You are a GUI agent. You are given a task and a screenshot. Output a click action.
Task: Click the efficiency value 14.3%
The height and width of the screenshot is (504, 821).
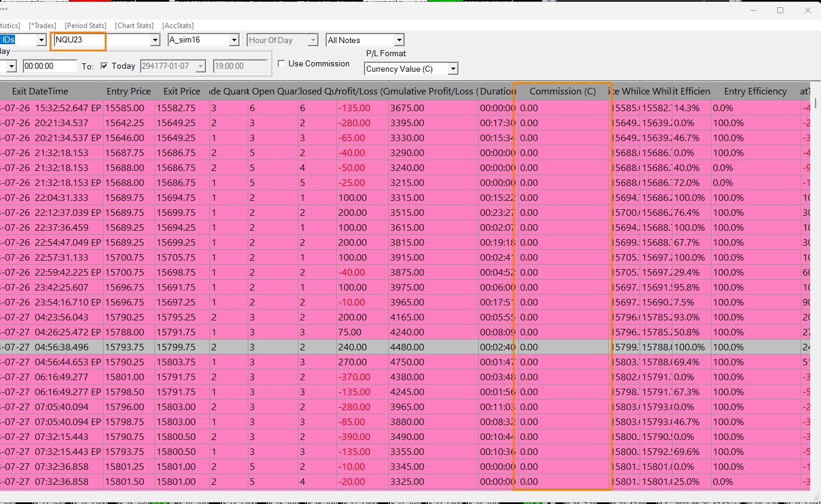tap(687, 108)
